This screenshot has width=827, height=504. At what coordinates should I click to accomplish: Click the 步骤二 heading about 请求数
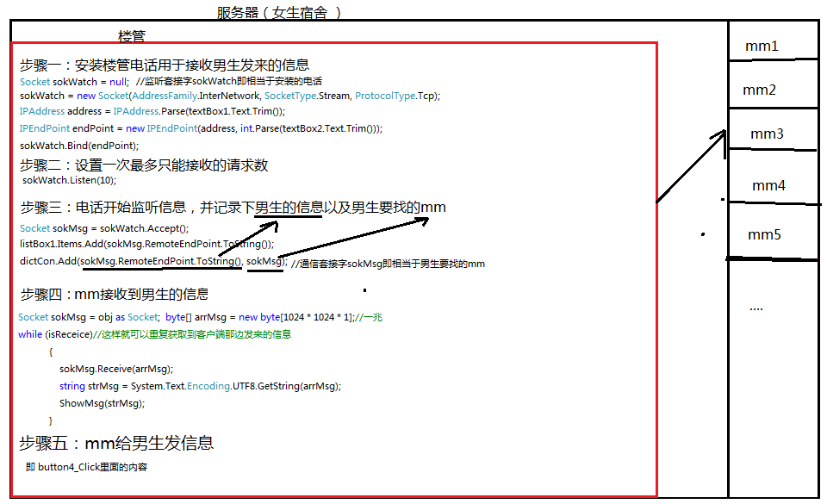144,165
